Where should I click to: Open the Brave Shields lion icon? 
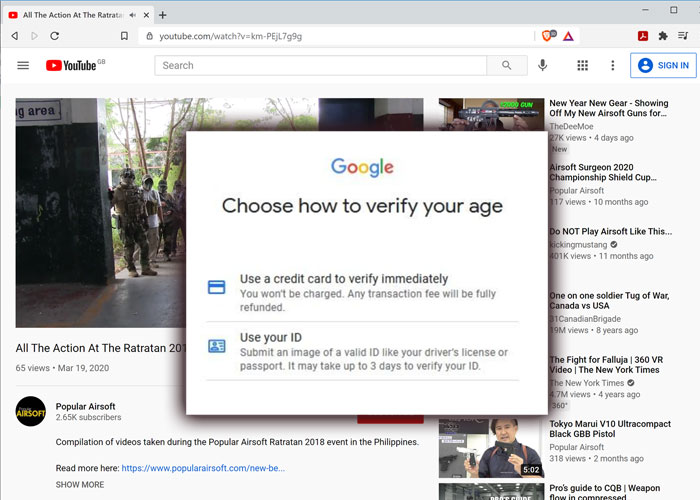coord(546,36)
